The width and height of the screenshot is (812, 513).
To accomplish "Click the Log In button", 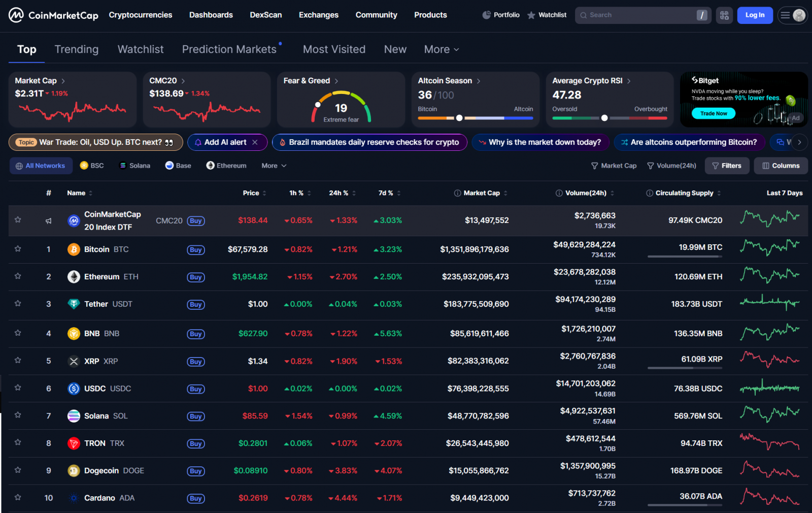I will click(x=755, y=15).
